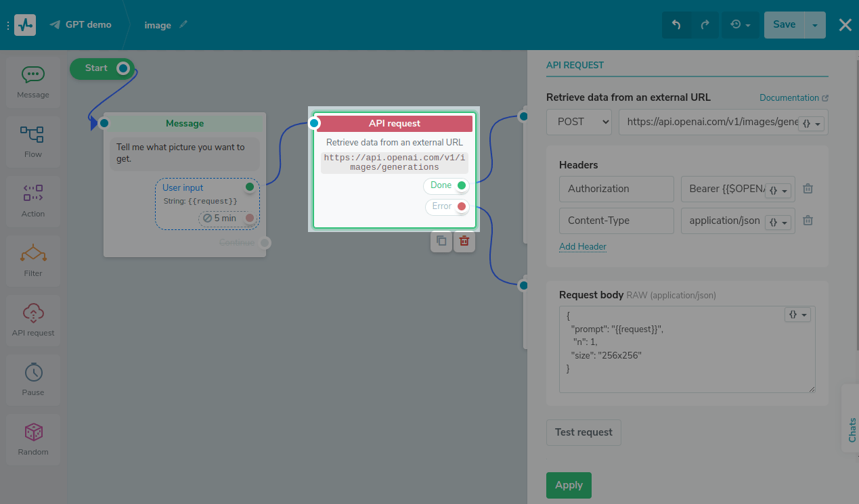Screen dimensions: 859x504
Task: Select the Flow node tool
Action: coord(32,141)
